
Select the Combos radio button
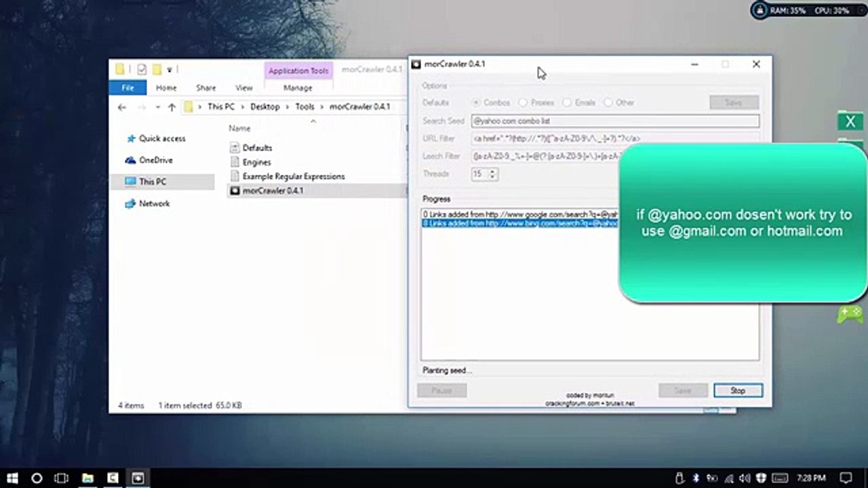476,103
